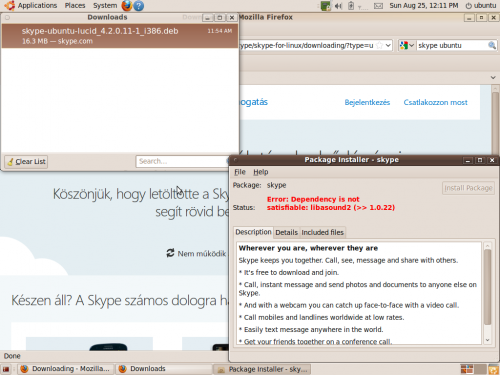Switch to Downloading - Mozilla taskbar window
500x375 pixels.
(x=66, y=369)
